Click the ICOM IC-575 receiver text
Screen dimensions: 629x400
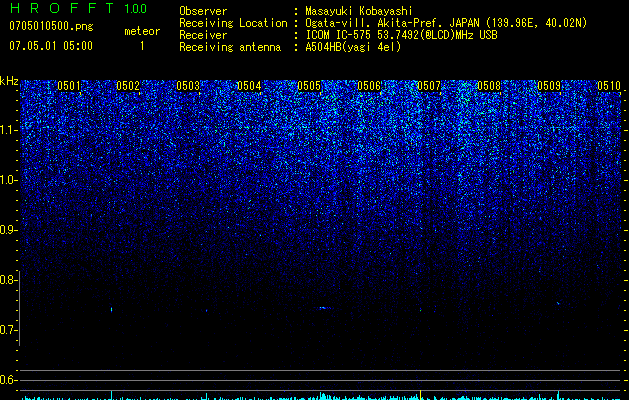[401, 35]
